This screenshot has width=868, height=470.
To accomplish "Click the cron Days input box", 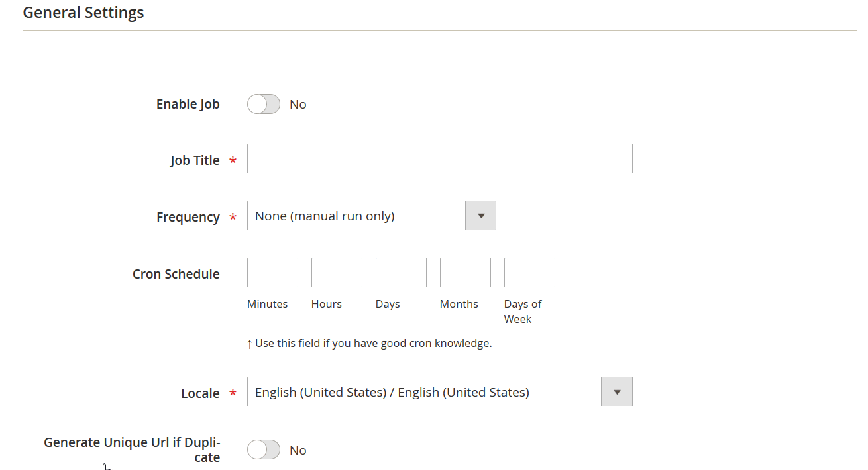I will coord(401,273).
